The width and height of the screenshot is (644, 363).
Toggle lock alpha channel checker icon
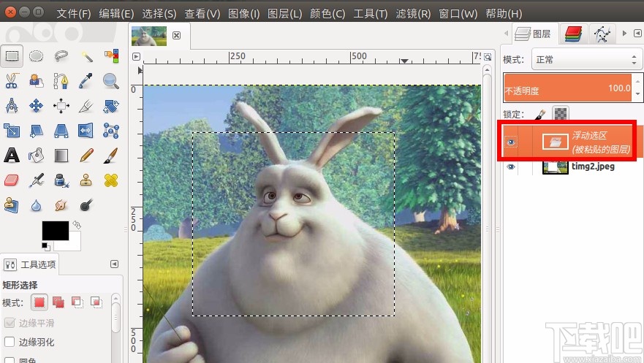tap(561, 114)
